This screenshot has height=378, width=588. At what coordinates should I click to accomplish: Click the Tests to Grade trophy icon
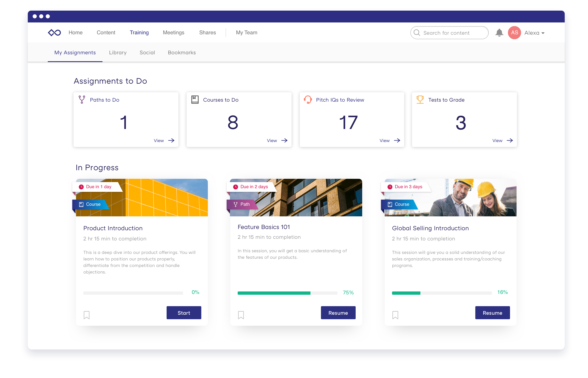[x=420, y=100]
